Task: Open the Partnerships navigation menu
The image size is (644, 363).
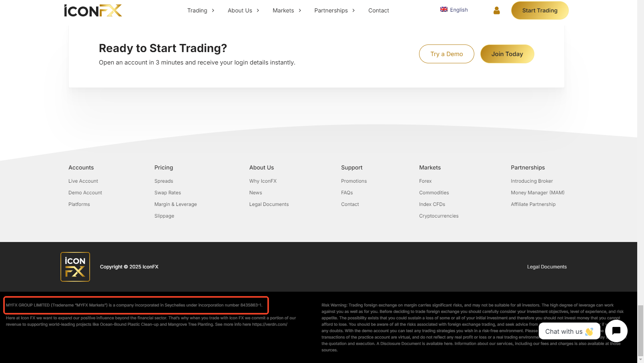Action: (x=334, y=10)
